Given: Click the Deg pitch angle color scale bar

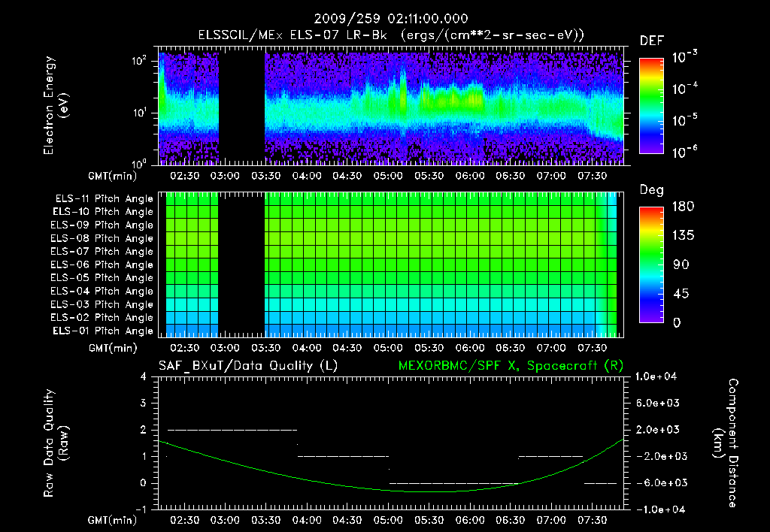Looking at the screenshot, I should coord(652,264).
